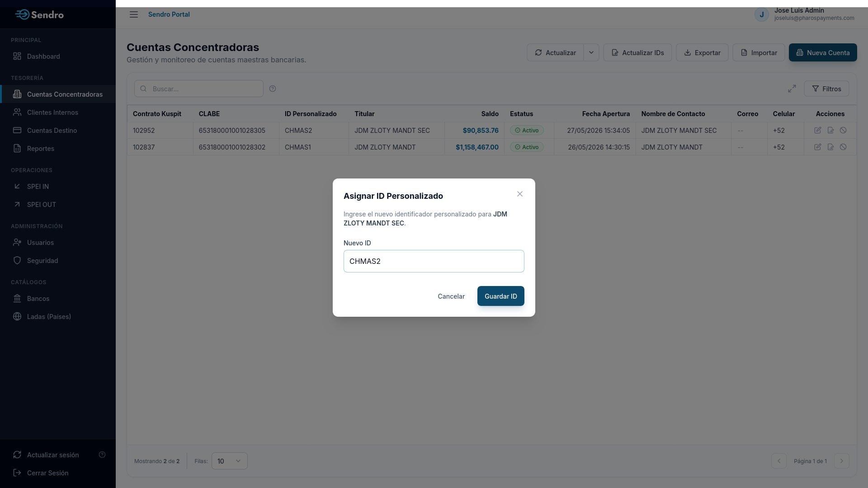Viewport: 868px width, 488px height.
Task: Go to Usuarios administration
Action: tap(58, 242)
